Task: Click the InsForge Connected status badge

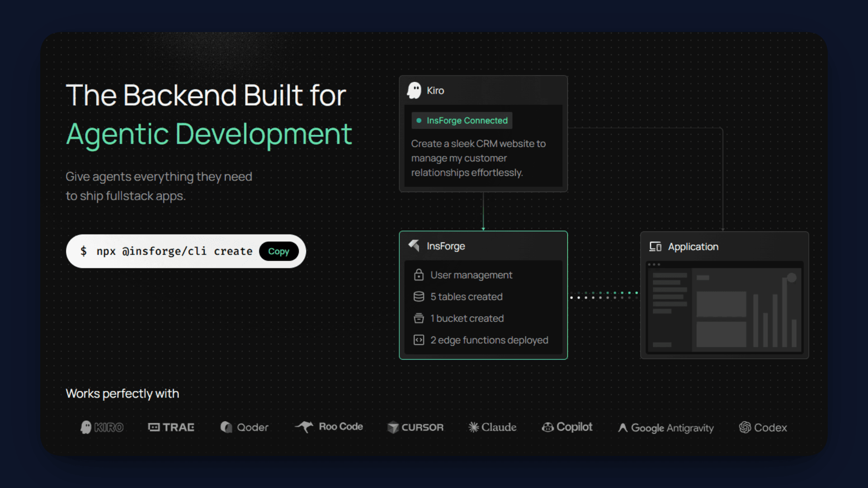Action: click(462, 121)
